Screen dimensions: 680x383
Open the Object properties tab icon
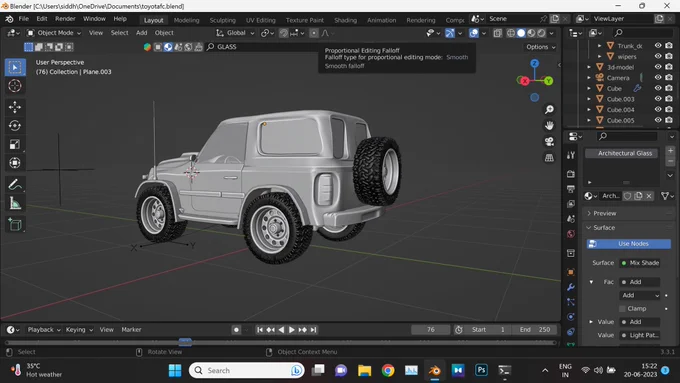(x=571, y=272)
